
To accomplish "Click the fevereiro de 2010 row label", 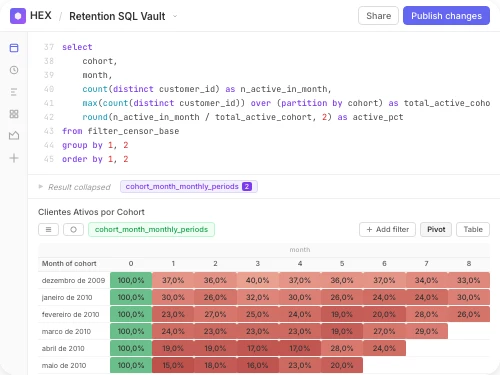I will pos(70,314).
